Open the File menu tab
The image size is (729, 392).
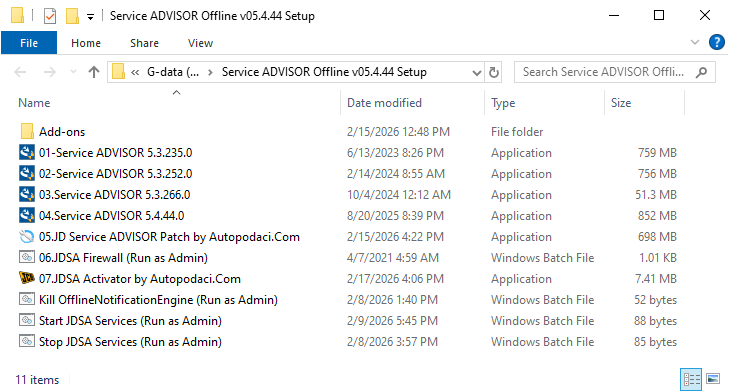pyautogui.click(x=29, y=43)
